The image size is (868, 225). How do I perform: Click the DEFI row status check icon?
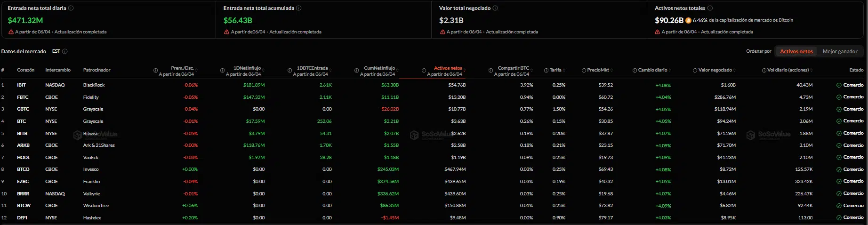click(x=839, y=217)
